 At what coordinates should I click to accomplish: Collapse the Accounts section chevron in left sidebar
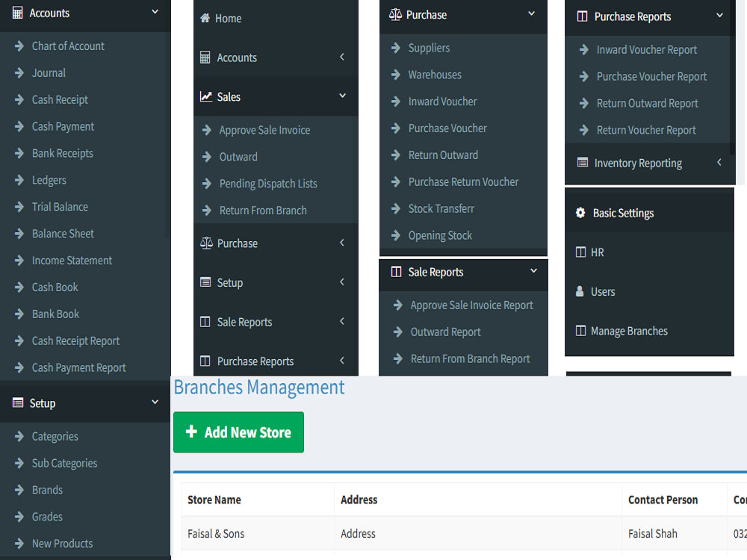pyautogui.click(x=155, y=12)
